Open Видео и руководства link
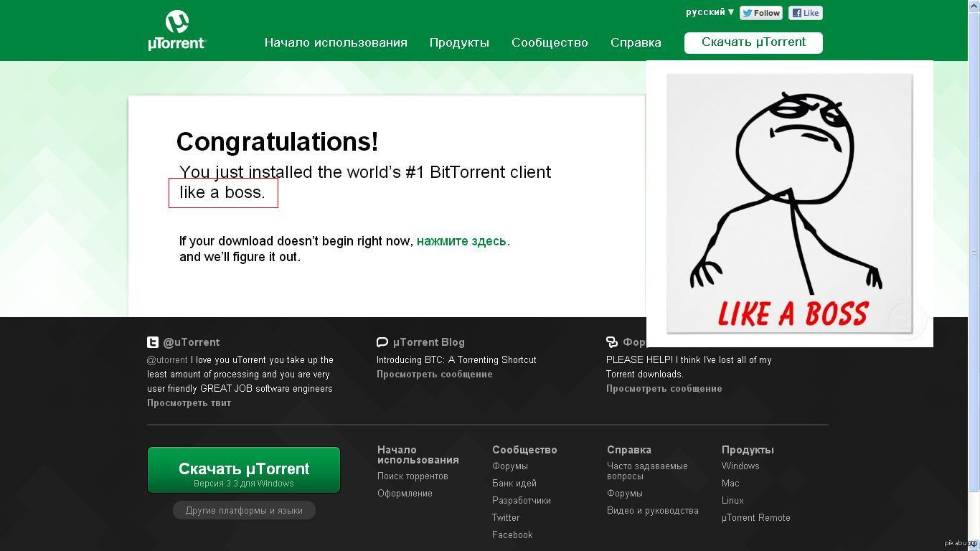 click(653, 511)
